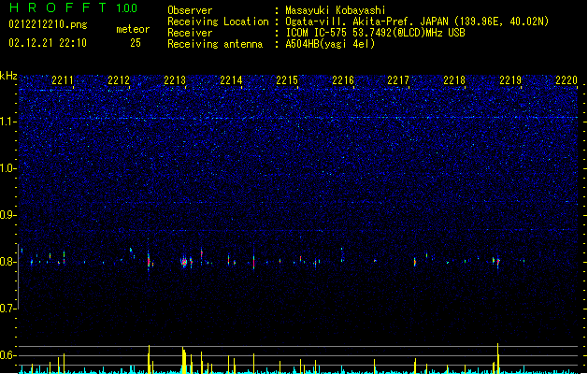Click the 1.0 kHz frequency label
Image resolution: width=588 pixels, height=374 pixels.
(x=7, y=168)
